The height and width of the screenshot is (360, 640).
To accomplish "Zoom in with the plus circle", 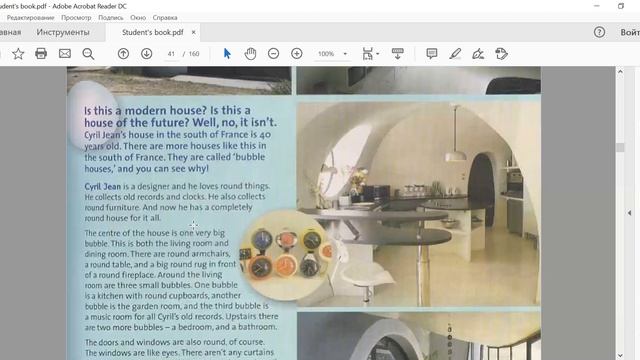I will tap(297, 54).
